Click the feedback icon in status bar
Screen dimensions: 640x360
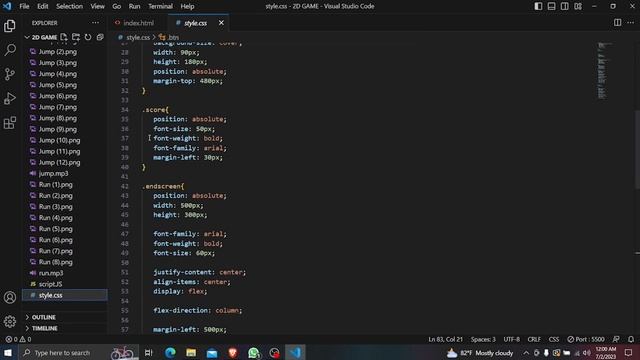616,339
